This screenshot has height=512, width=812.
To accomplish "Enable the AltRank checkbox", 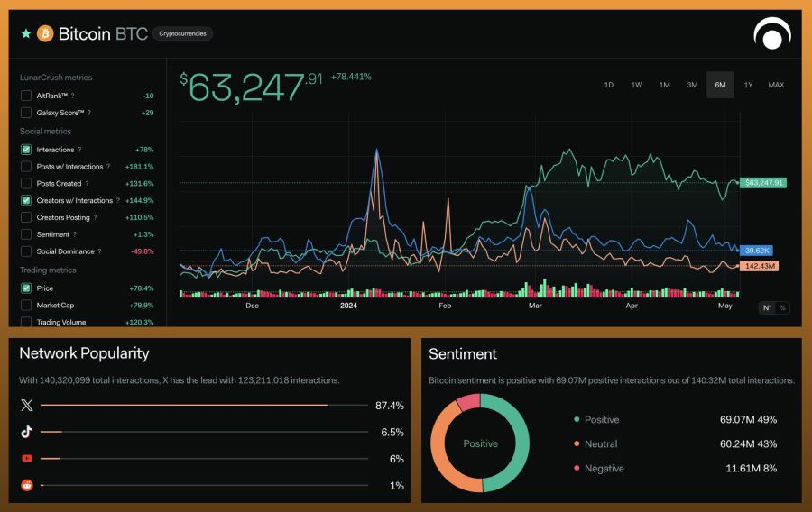I will pyautogui.click(x=26, y=96).
